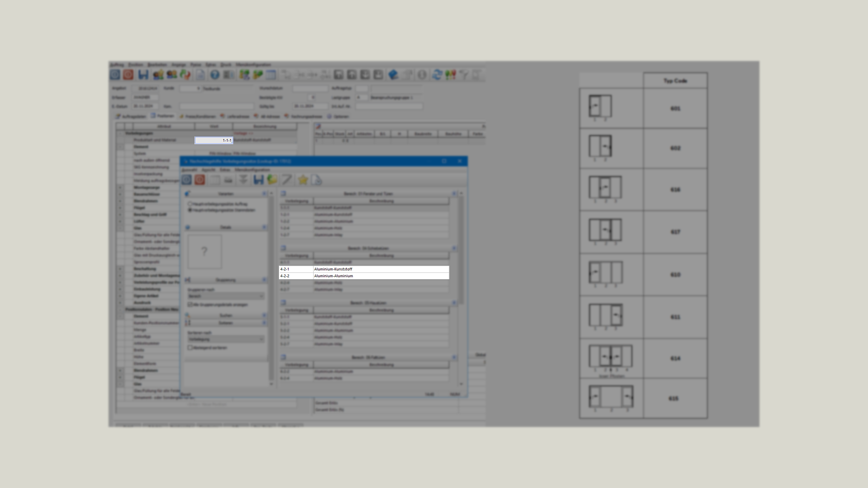
Task: Click the green-red arrows icon in the main toolbar
Action: pos(185,75)
